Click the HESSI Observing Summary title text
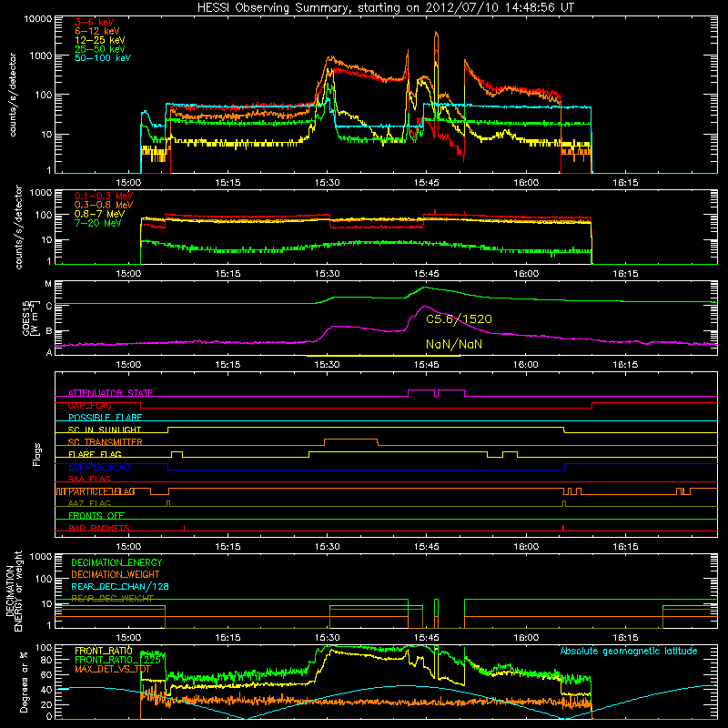Screen dimensions: 728x728 point(385,8)
